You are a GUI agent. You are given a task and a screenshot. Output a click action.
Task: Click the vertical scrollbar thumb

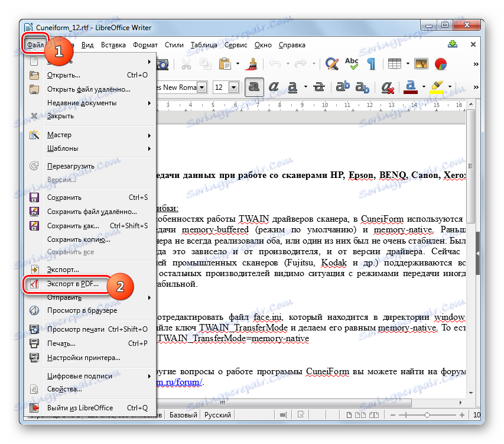point(470,166)
